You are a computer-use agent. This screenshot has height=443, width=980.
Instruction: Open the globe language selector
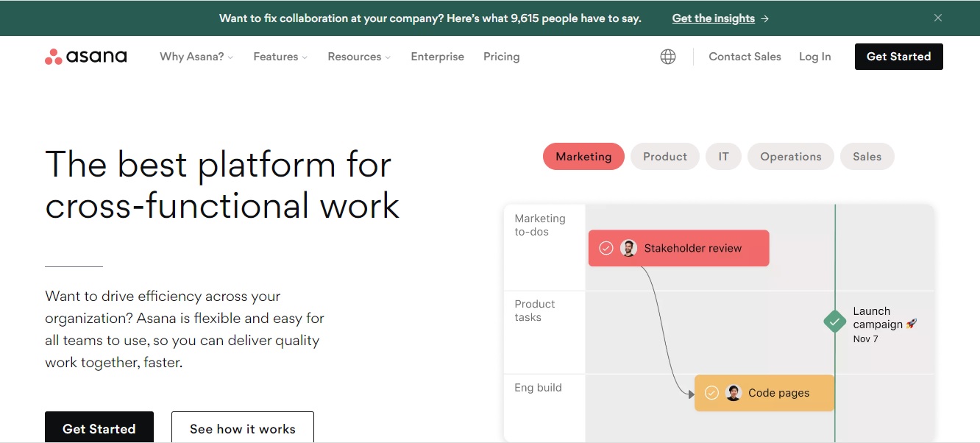[668, 57]
